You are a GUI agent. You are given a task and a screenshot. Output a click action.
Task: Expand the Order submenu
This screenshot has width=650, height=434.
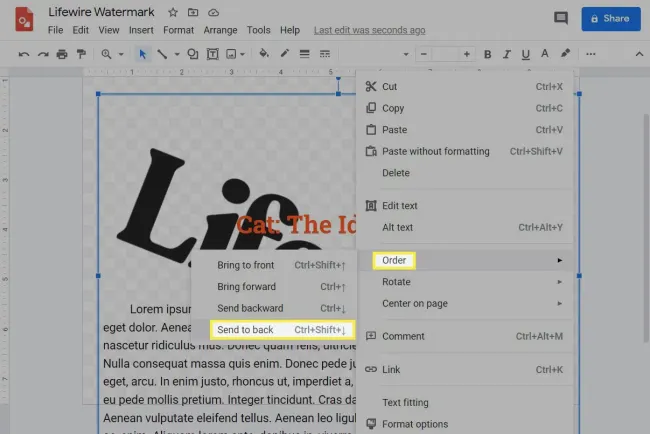coord(464,260)
